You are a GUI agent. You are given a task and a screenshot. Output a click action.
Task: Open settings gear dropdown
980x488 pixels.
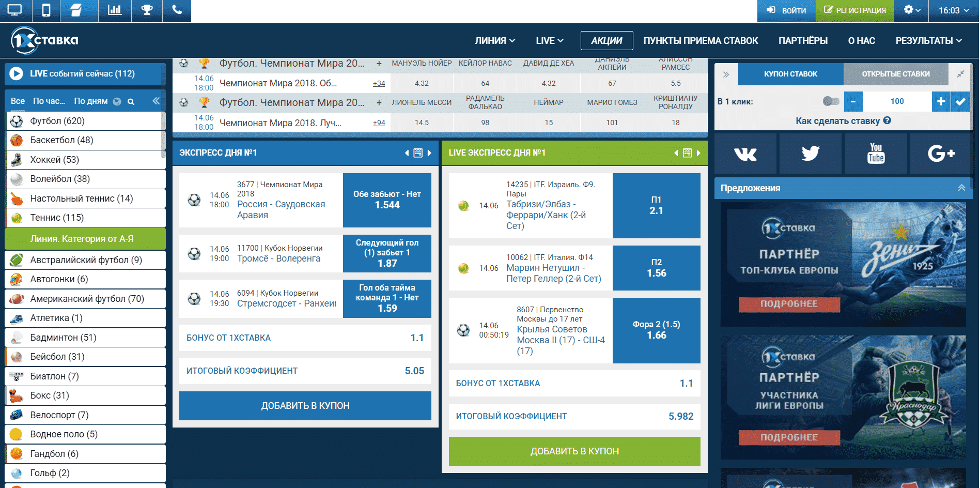tap(912, 10)
